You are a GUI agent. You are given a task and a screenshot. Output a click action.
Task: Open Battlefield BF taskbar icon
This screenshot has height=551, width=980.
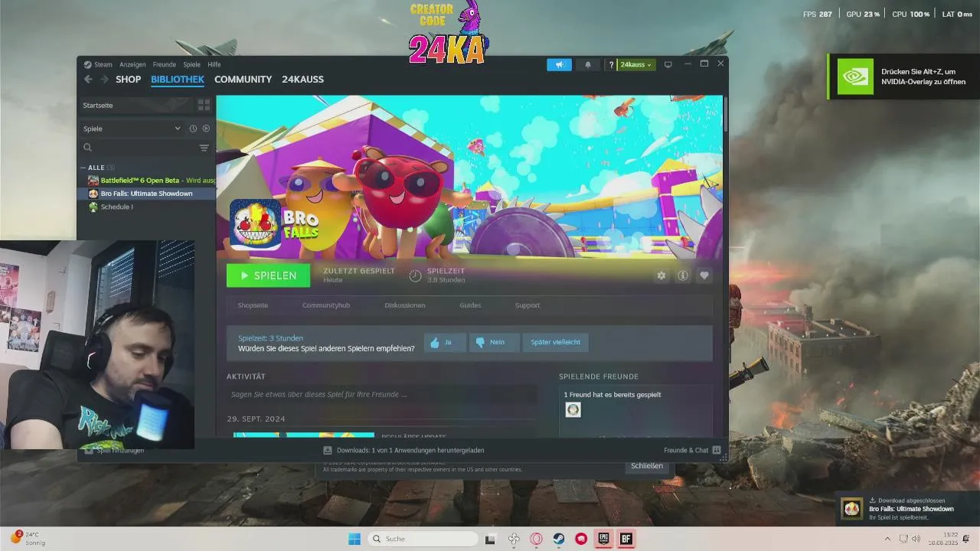coord(626,539)
